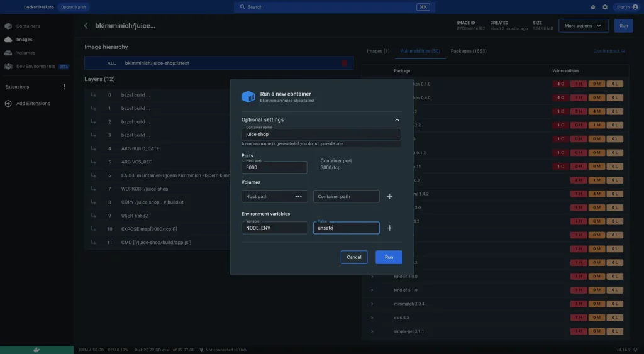
Task: Expand the minimatch 3.0.4 package row
Action: (372, 304)
